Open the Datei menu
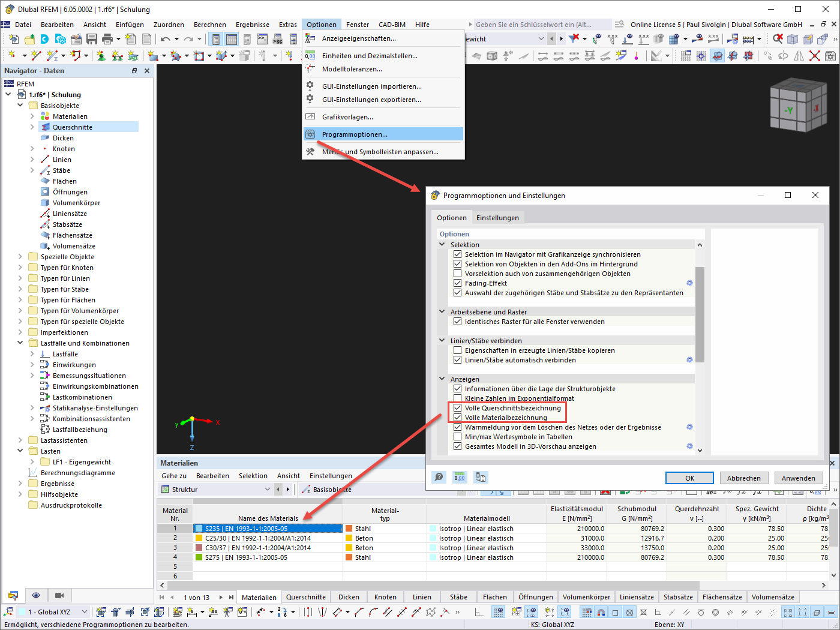The width and height of the screenshot is (840, 630). click(23, 25)
